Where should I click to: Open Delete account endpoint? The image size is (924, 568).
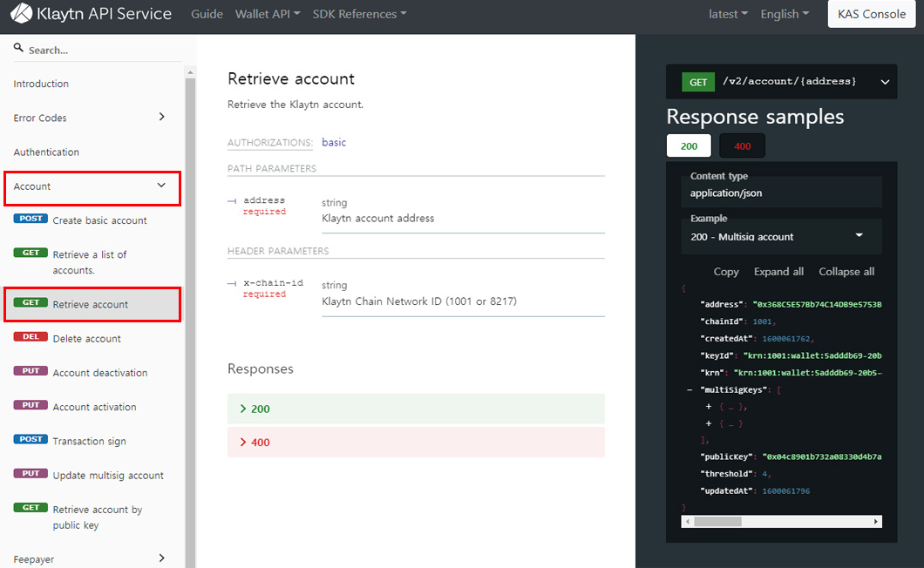tap(86, 339)
